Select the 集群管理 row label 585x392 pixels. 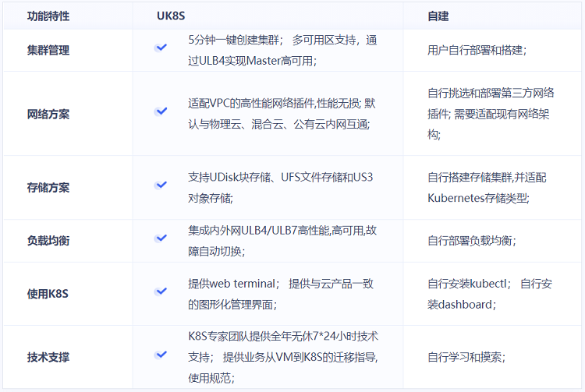click(x=48, y=50)
